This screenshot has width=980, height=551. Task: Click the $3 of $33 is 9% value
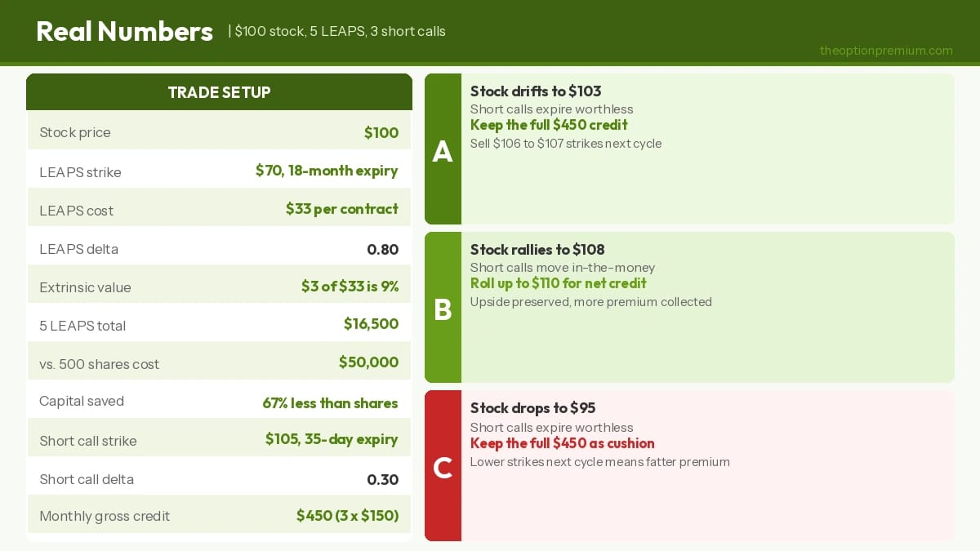[350, 287]
